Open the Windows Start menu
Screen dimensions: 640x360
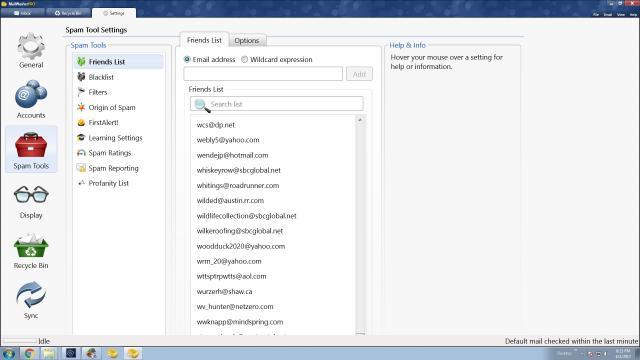point(9,353)
